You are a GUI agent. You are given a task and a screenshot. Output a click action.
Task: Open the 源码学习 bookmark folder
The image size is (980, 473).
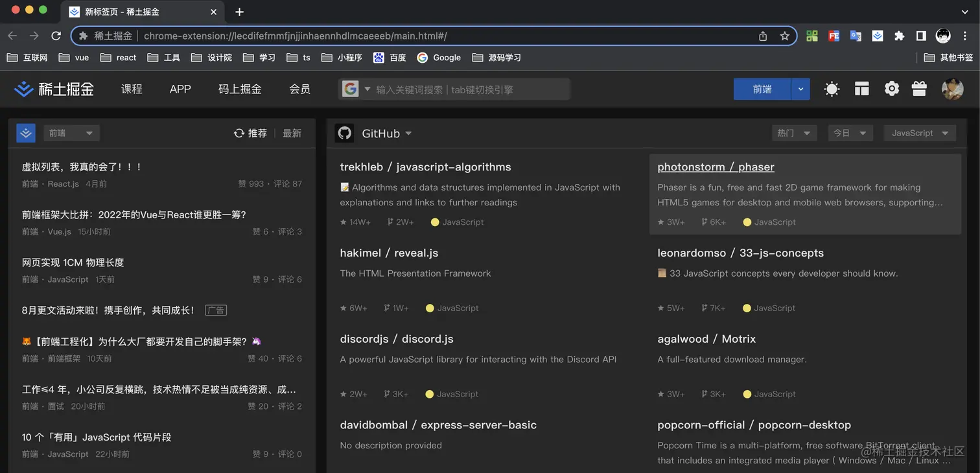point(496,57)
